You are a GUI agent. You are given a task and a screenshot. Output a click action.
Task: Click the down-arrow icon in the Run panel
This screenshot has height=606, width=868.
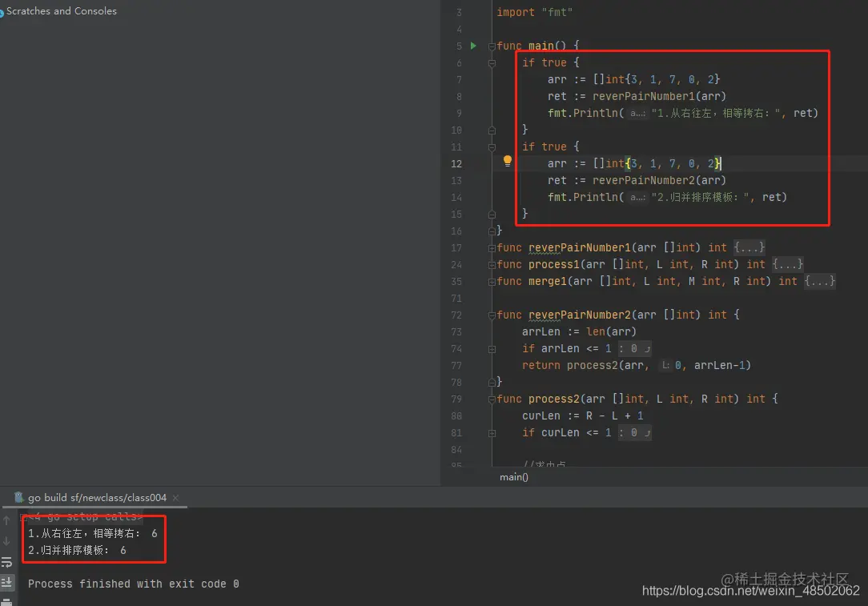tap(6, 540)
